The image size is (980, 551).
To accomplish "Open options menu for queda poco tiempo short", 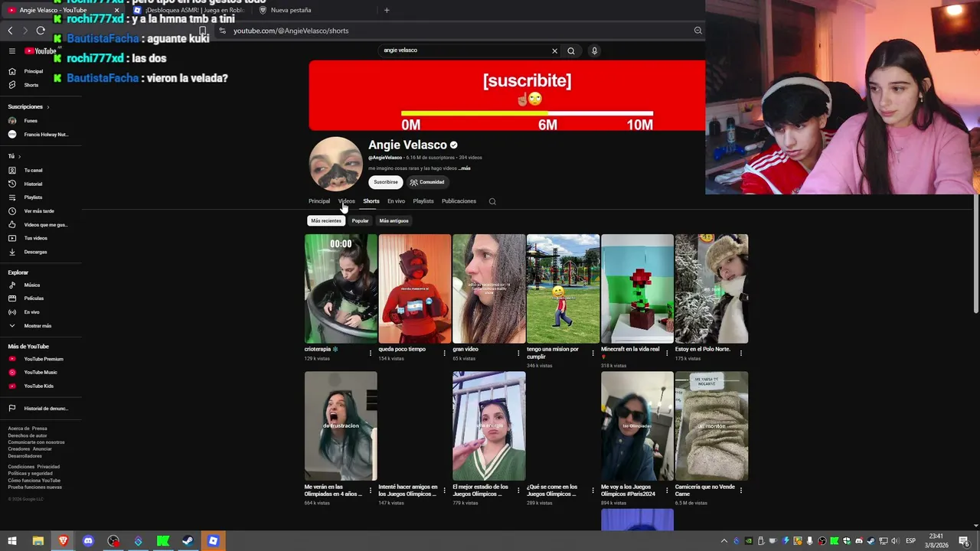I will [444, 353].
